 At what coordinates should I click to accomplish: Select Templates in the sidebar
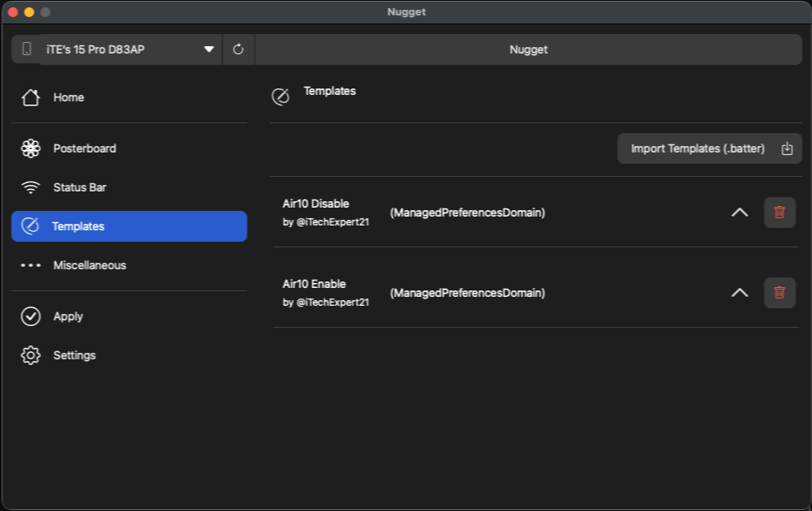129,226
